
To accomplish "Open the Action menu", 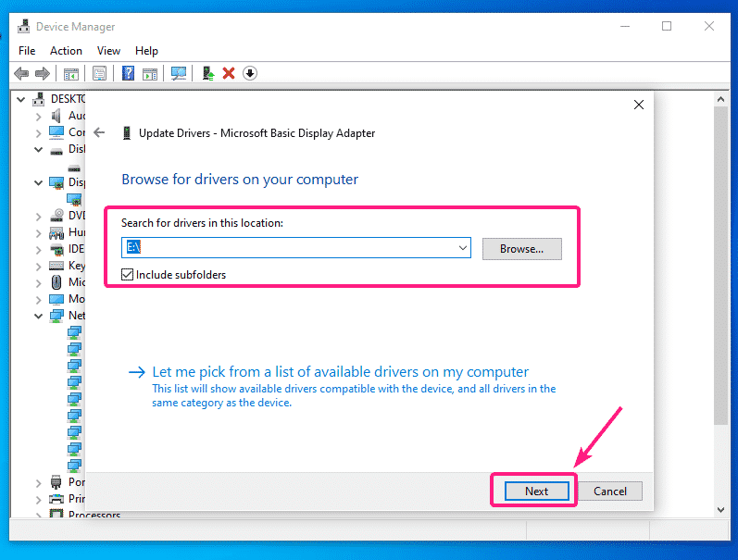I will tap(66, 50).
